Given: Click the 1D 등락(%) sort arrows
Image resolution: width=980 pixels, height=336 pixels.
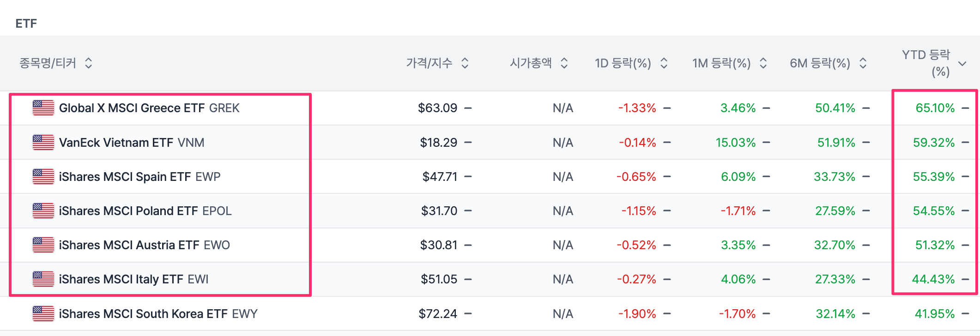Looking at the screenshot, I should point(664,63).
